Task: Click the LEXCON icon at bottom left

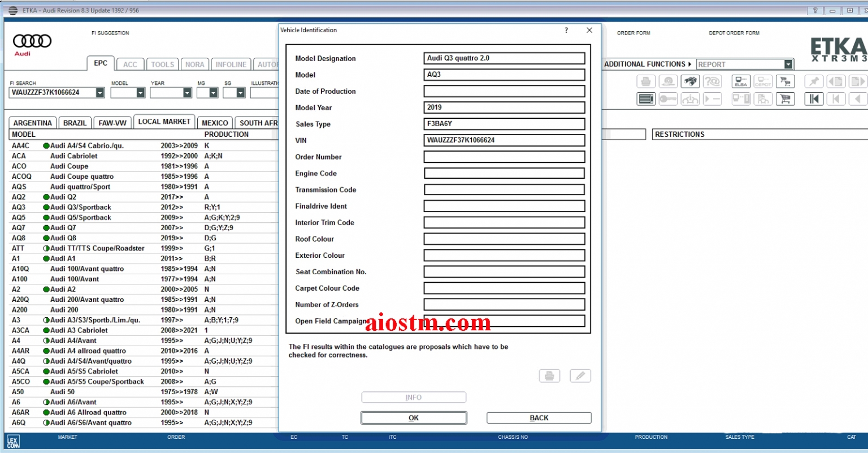Action: click(13, 442)
